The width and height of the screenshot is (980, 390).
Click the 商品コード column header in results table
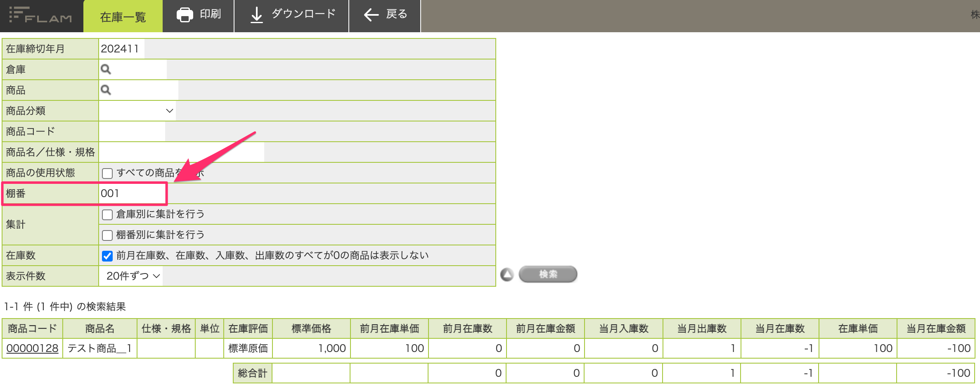click(32, 328)
